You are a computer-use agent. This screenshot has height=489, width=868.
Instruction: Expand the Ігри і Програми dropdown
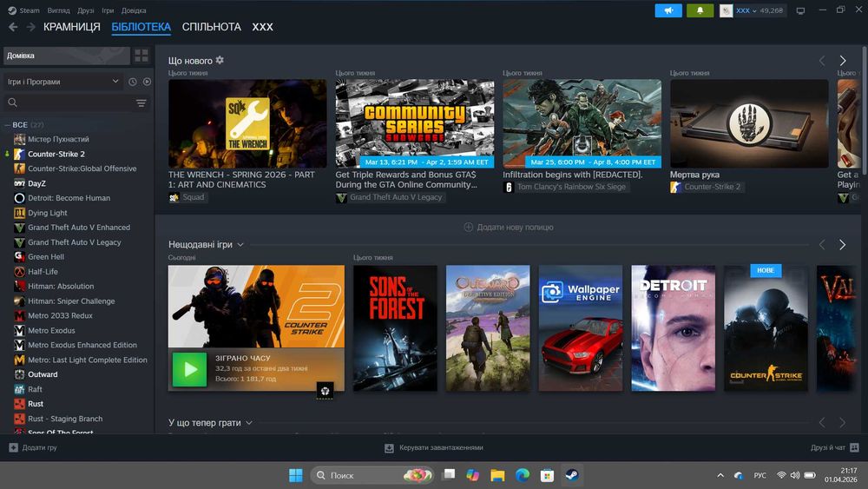tap(115, 82)
